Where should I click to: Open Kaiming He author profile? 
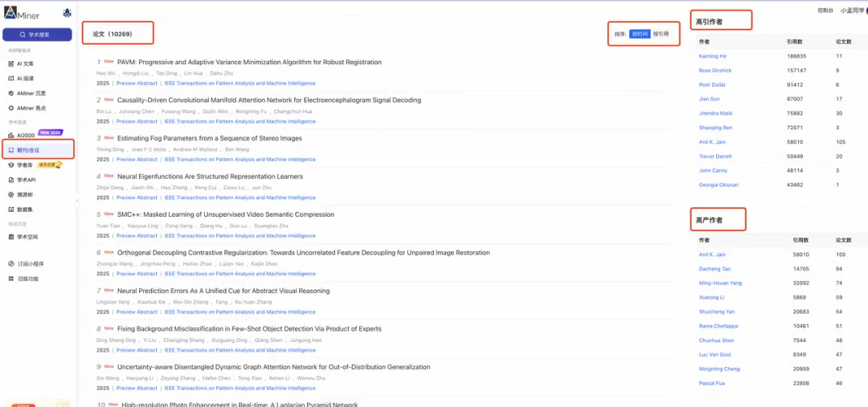click(712, 56)
